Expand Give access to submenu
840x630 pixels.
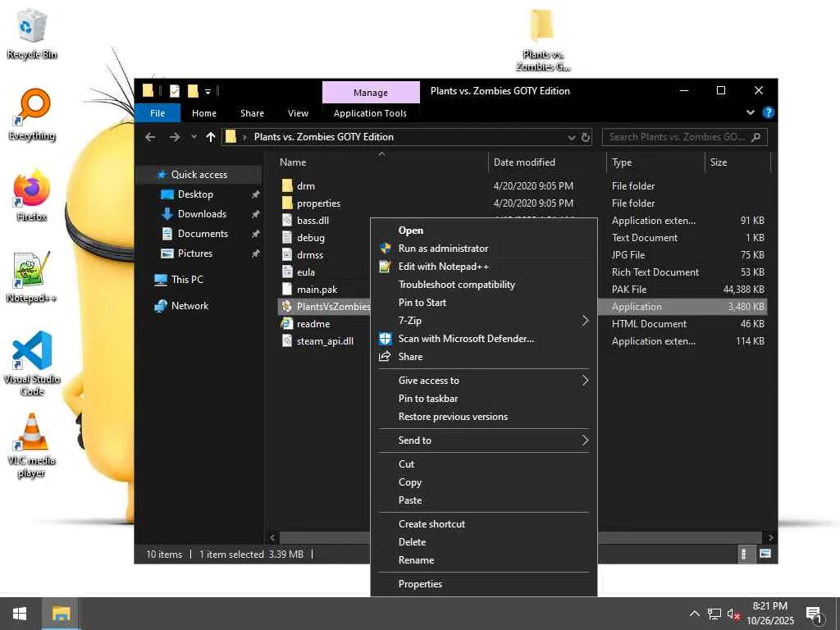point(484,381)
